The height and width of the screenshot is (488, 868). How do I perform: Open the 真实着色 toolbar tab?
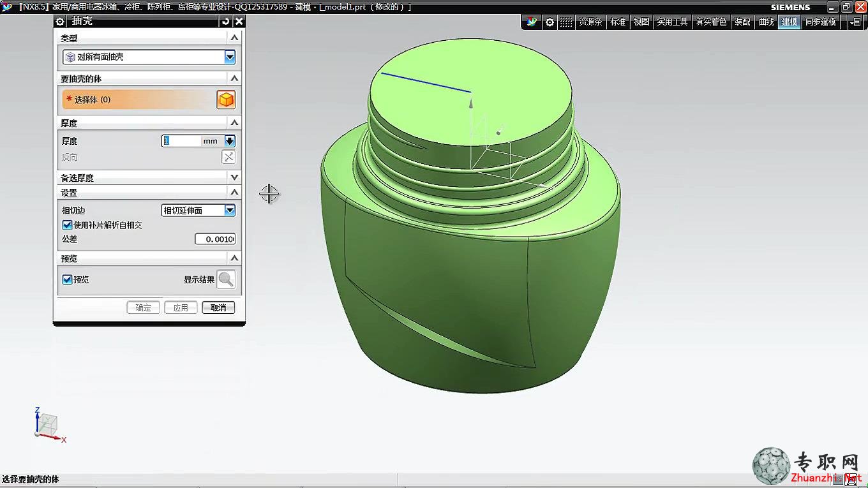tap(711, 22)
